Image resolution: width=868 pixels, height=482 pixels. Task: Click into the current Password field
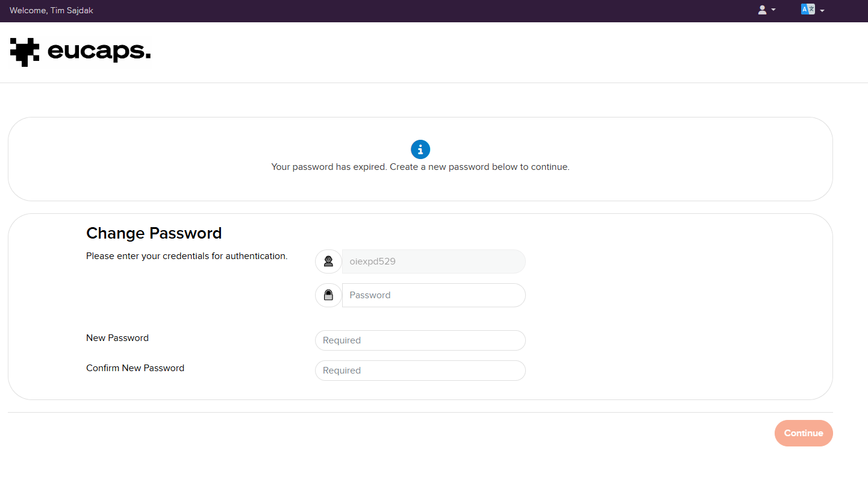tap(434, 295)
